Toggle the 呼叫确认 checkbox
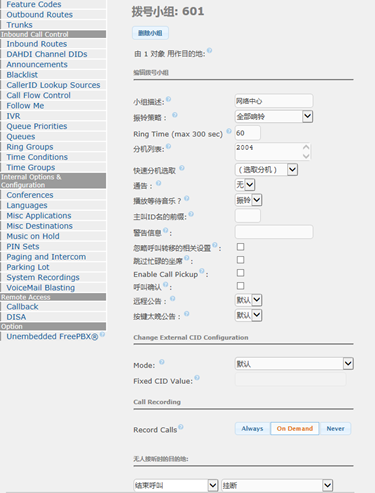This screenshot has width=375, height=493. (x=240, y=286)
